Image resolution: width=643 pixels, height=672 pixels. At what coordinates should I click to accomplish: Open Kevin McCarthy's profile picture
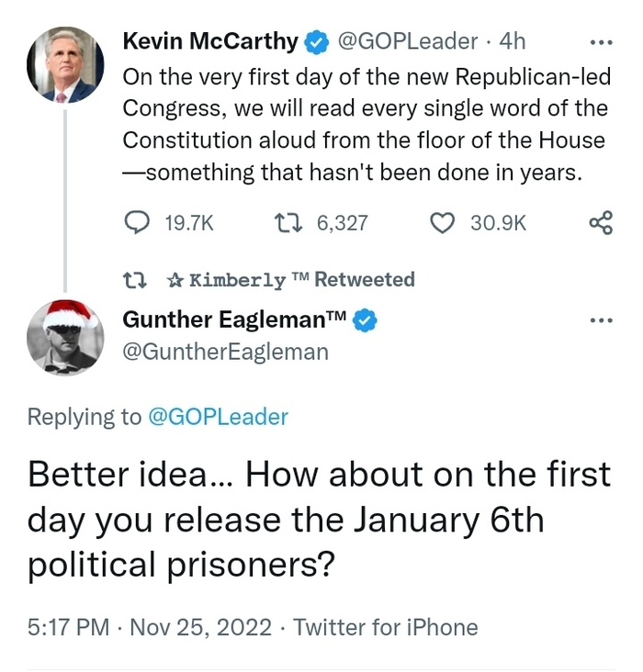(62, 65)
